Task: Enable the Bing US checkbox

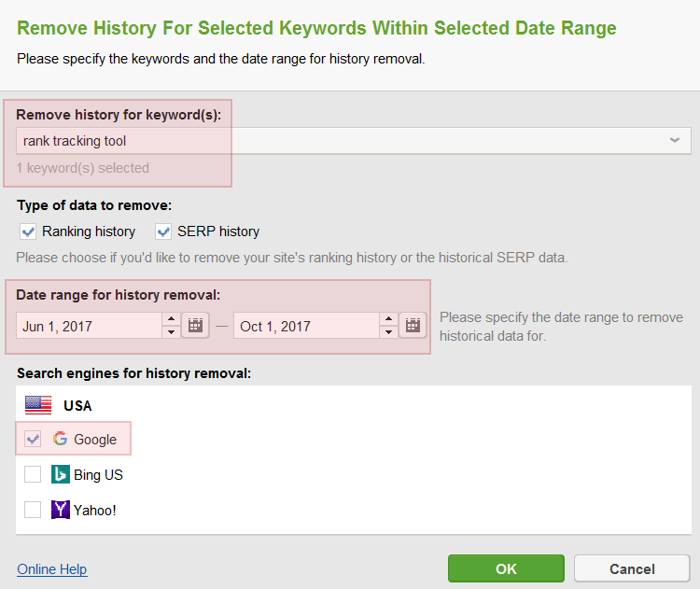Action: pos(33,474)
